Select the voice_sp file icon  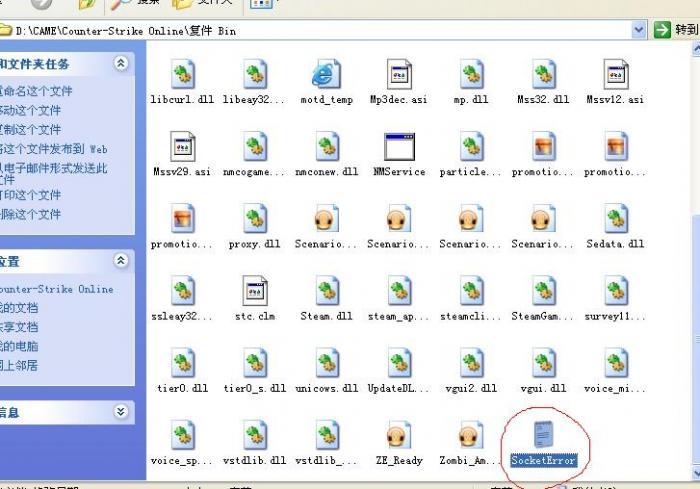pyautogui.click(x=183, y=435)
